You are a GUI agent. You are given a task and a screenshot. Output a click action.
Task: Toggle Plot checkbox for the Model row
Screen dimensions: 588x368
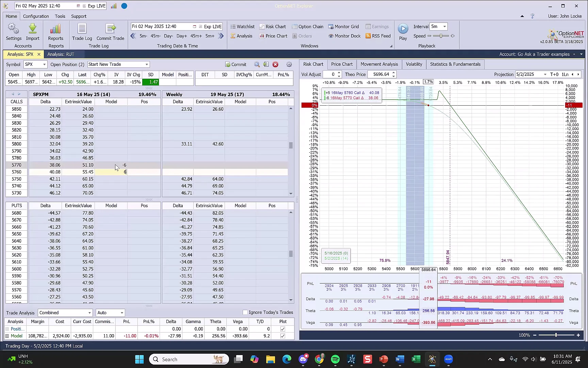283,336
